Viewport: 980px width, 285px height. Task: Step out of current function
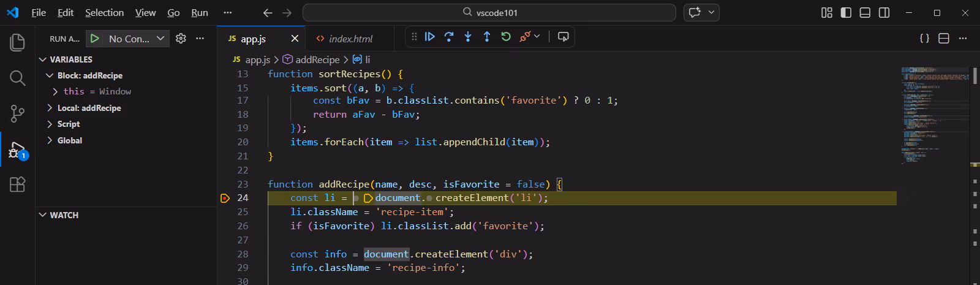pos(487,37)
